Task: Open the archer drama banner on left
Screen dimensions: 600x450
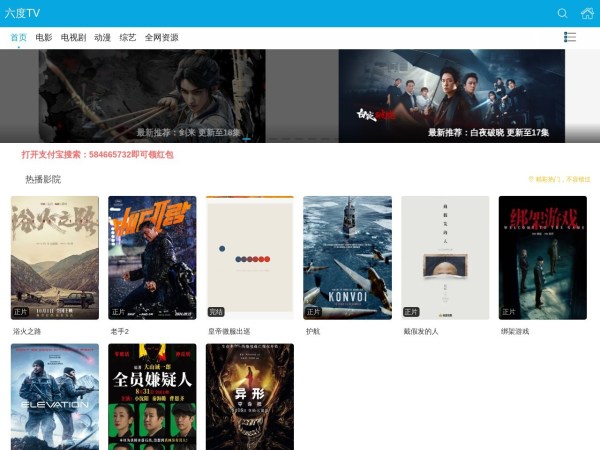Action: tap(188, 95)
